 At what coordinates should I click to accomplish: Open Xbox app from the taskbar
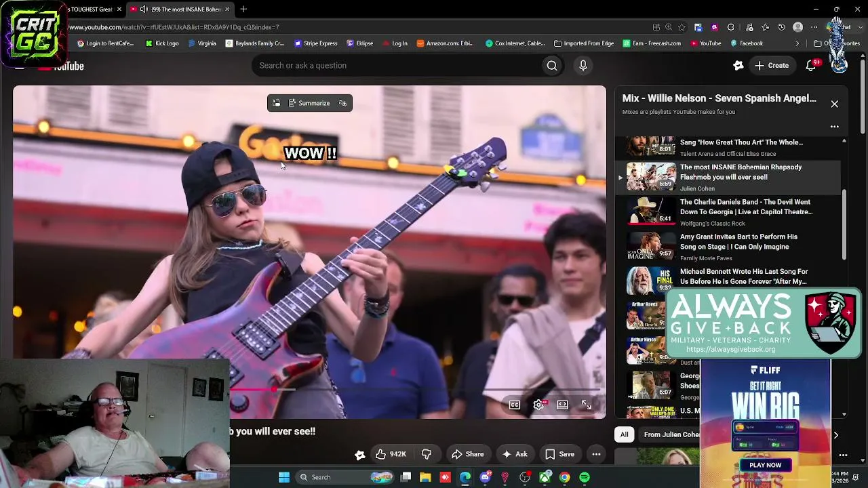tap(545, 477)
